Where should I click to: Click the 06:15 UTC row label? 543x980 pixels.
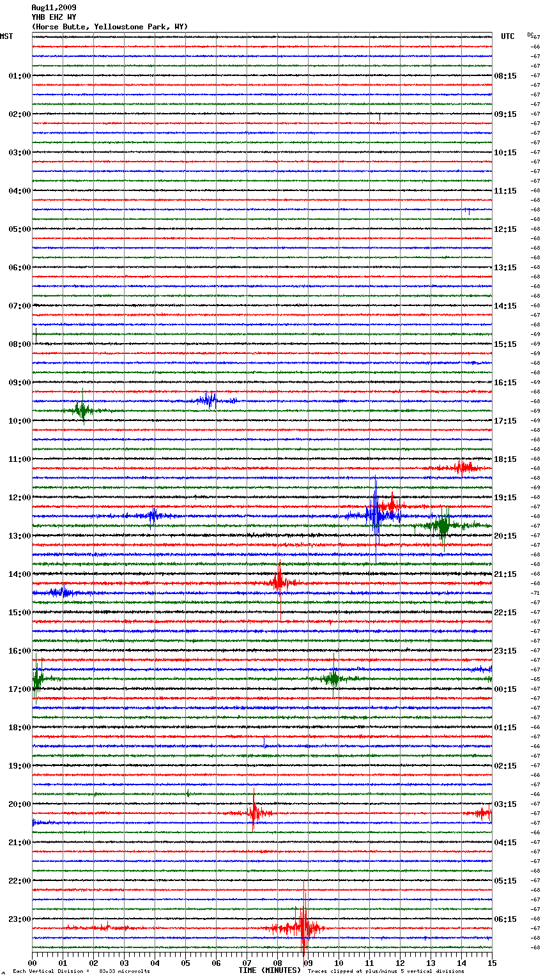pos(505,919)
